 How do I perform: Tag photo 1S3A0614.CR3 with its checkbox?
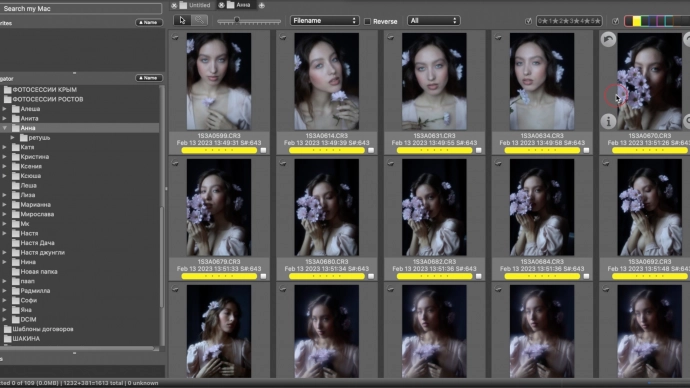pyautogui.click(x=371, y=150)
